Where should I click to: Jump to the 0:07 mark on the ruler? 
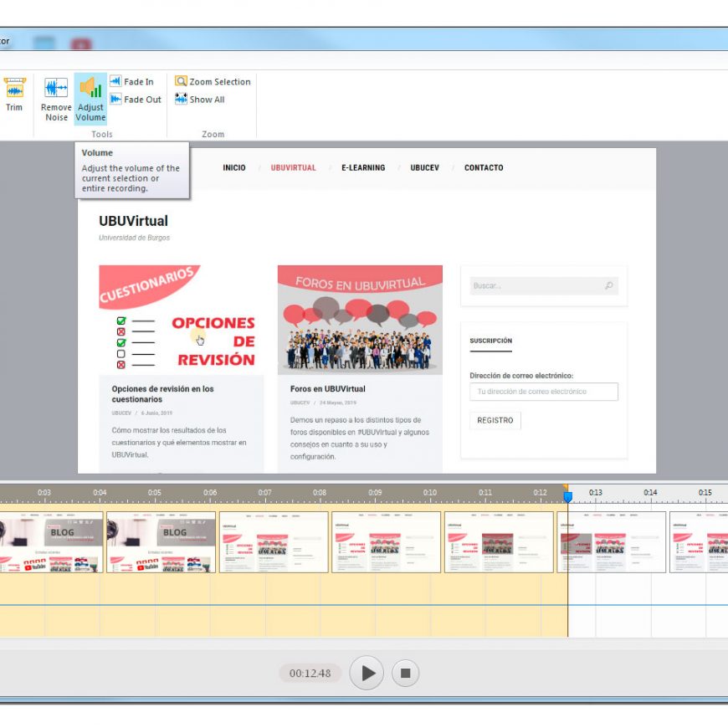(264, 493)
